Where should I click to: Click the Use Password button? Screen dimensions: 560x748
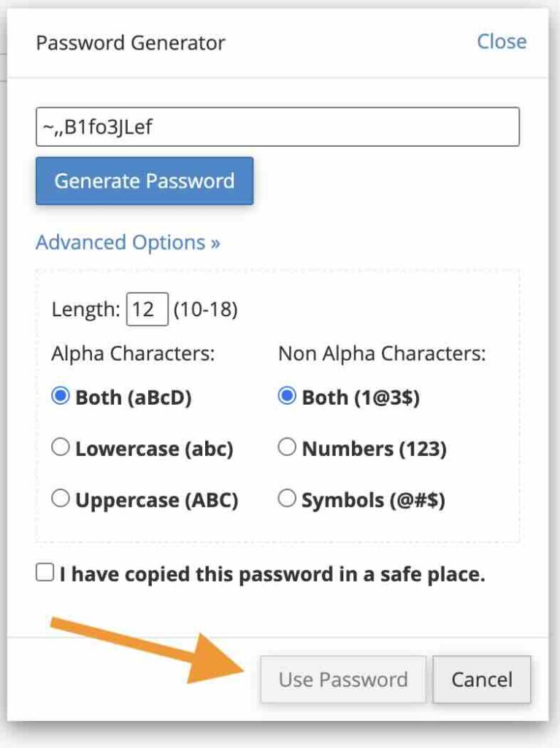(x=342, y=679)
